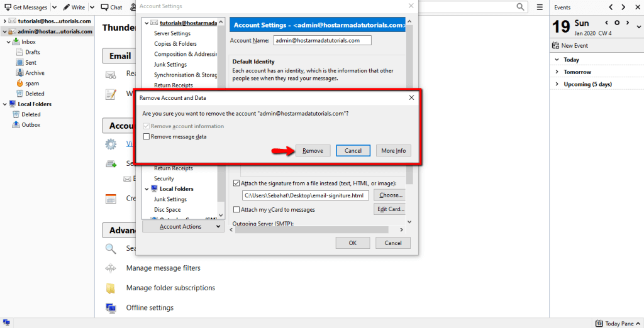Click go-to-today circle in mini calendar

coord(616,23)
